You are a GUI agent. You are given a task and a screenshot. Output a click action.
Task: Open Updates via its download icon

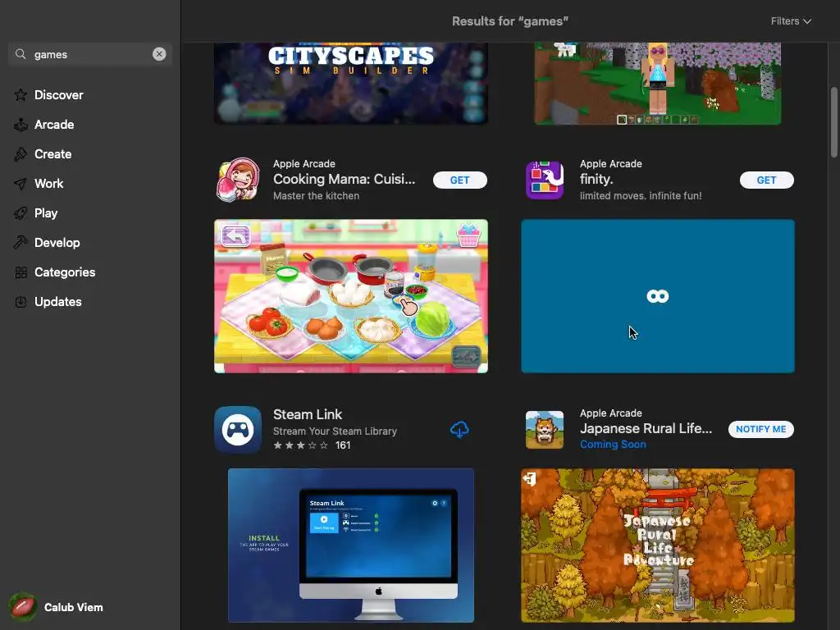(x=21, y=302)
